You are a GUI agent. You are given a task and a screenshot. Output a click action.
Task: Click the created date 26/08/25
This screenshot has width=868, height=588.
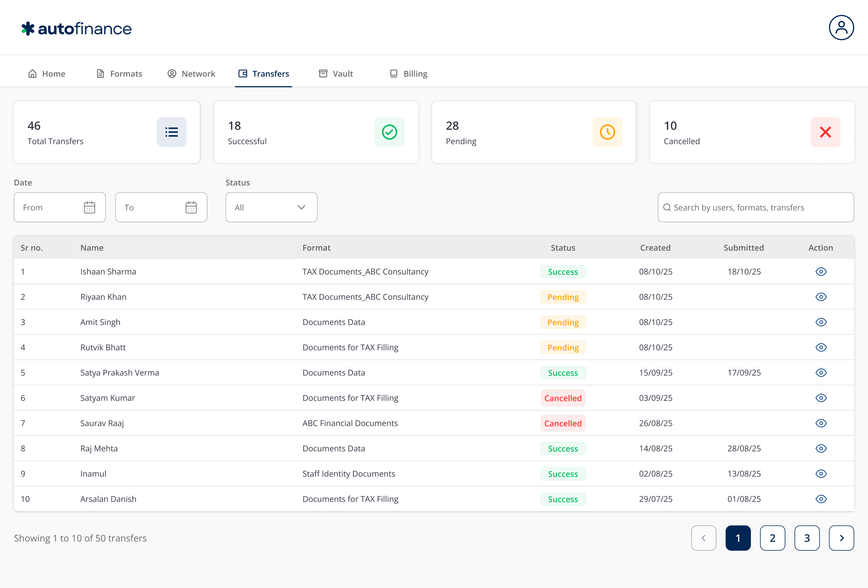(655, 423)
